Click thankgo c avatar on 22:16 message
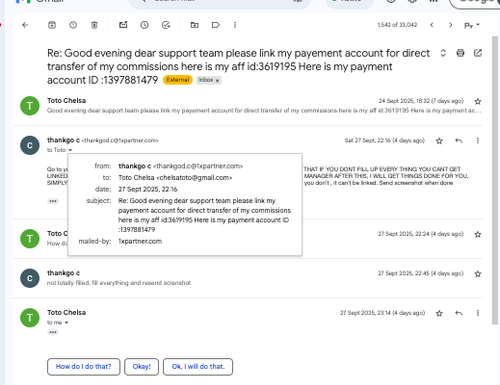This screenshot has height=385, width=500. (x=30, y=145)
